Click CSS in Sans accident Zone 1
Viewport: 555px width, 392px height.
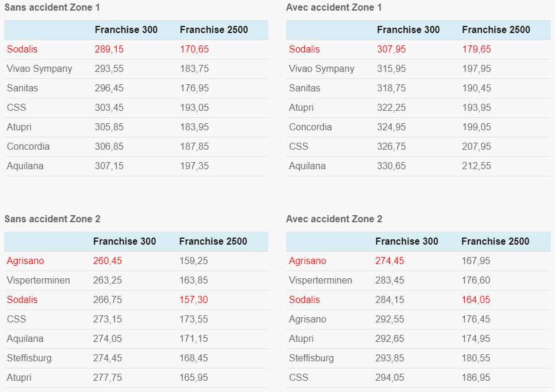point(17,107)
